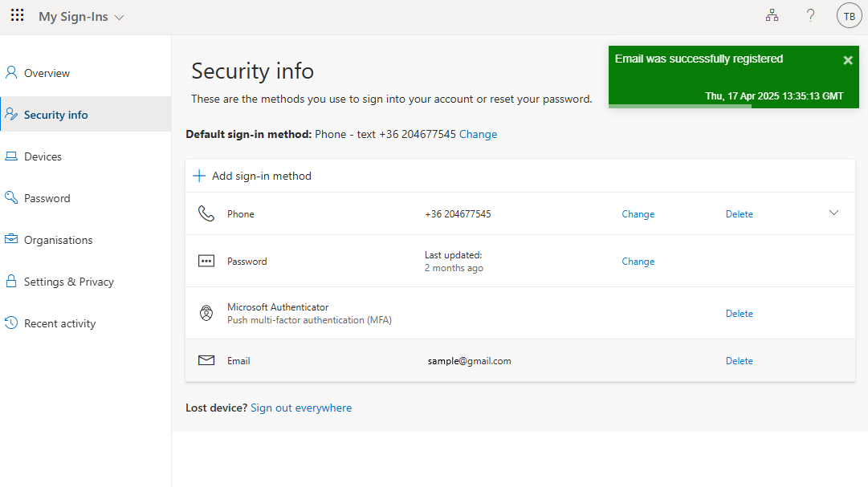The height and width of the screenshot is (487, 868).
Task: Click the Password dots icon in methods list
Action: point(206,262)
